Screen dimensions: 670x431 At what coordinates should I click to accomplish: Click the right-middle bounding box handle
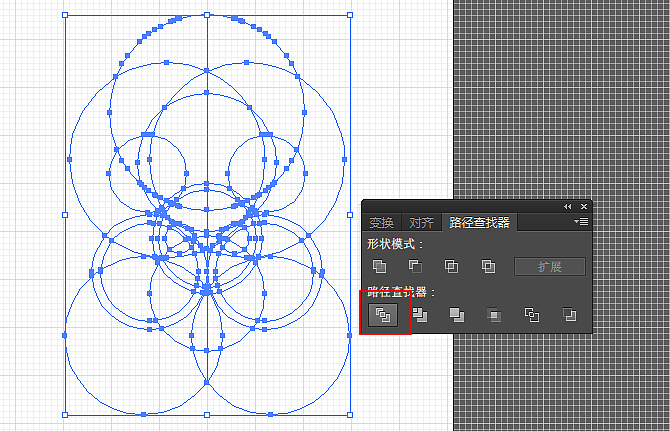click(x=350, y=215)
